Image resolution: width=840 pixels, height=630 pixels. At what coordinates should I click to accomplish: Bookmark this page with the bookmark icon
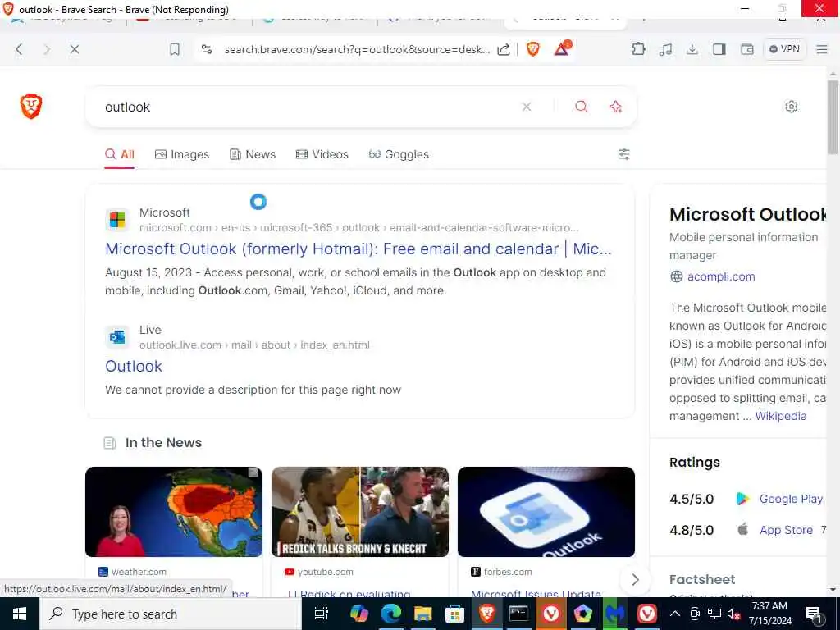tap(175, 49)
